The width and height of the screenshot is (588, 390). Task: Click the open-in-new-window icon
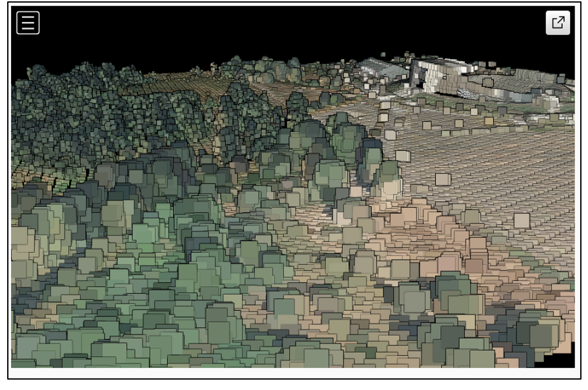tap(558, 23)
